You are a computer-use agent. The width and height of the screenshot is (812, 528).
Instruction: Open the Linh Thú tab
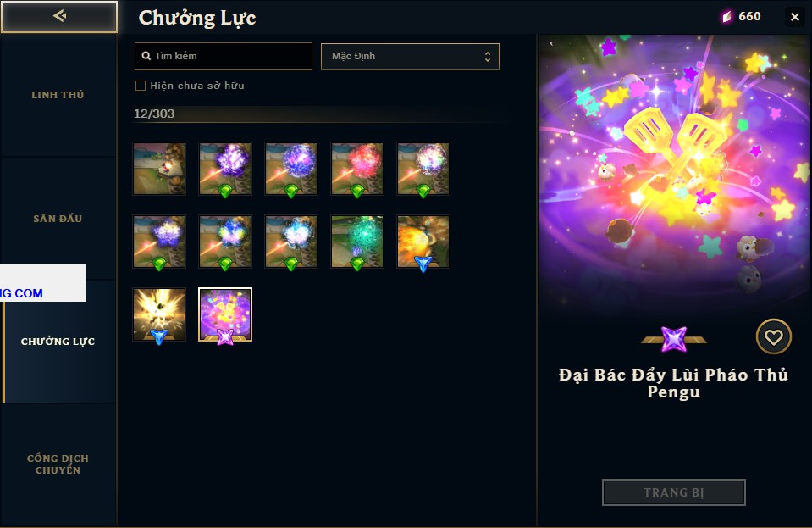58,95
